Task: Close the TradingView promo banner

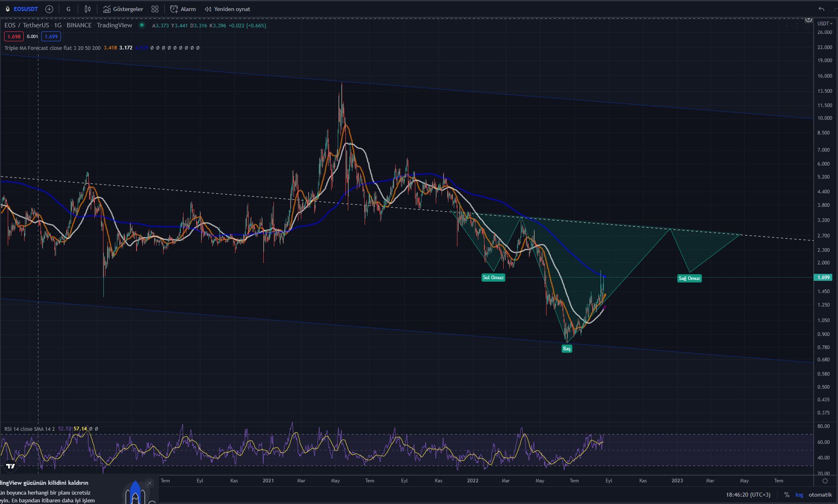Action: click(x=150, y=483)
